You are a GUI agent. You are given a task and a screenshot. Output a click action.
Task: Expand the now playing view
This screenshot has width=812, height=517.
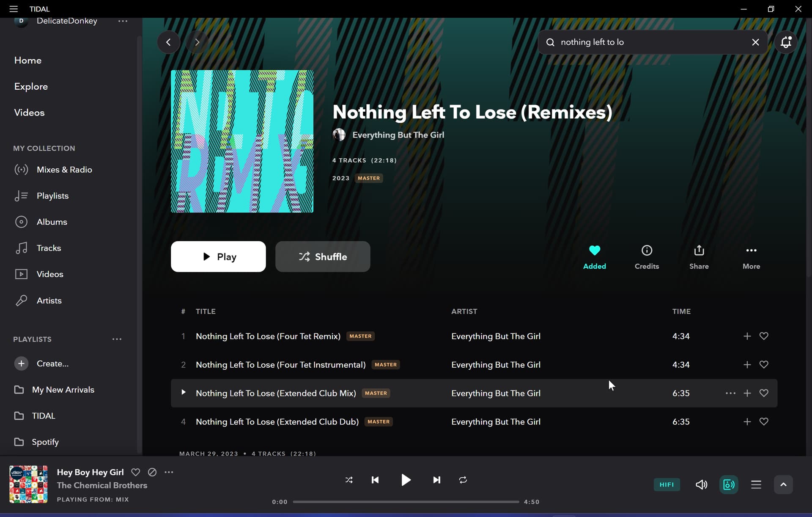783,484
